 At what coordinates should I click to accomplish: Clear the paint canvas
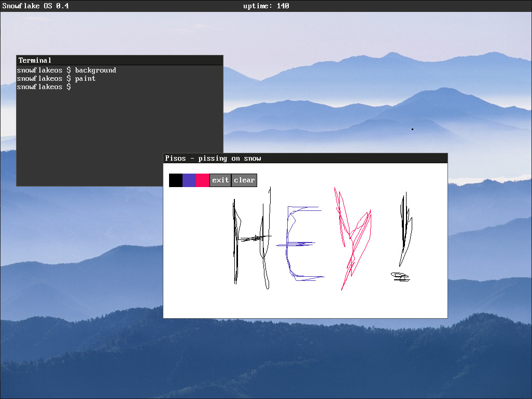coord(244,180)
